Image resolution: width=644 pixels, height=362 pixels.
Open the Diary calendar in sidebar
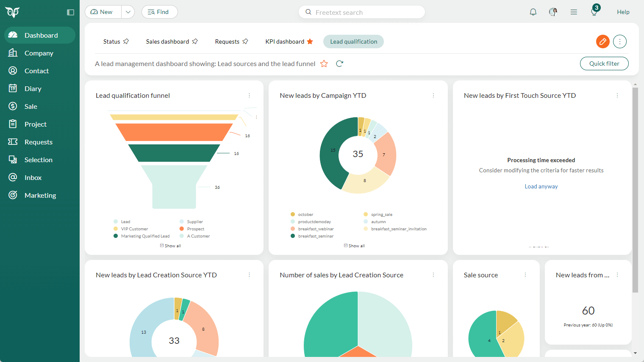(x=33, y=88)
